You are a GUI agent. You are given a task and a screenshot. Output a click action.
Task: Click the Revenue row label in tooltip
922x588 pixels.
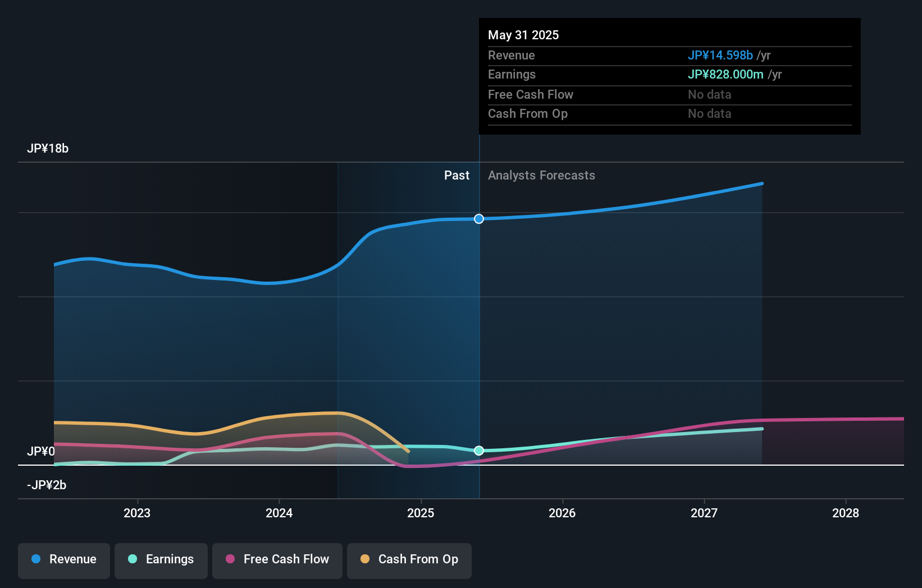(512, 56)
